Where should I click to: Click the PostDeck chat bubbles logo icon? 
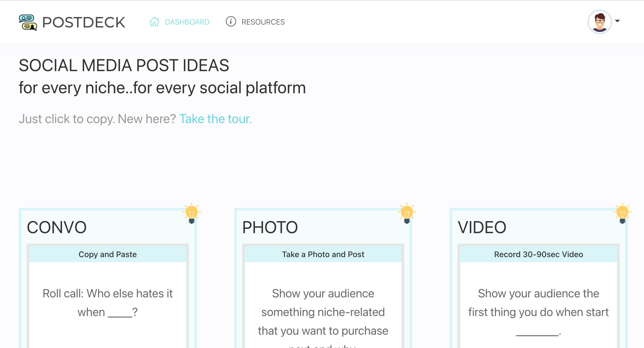point(28,22)
